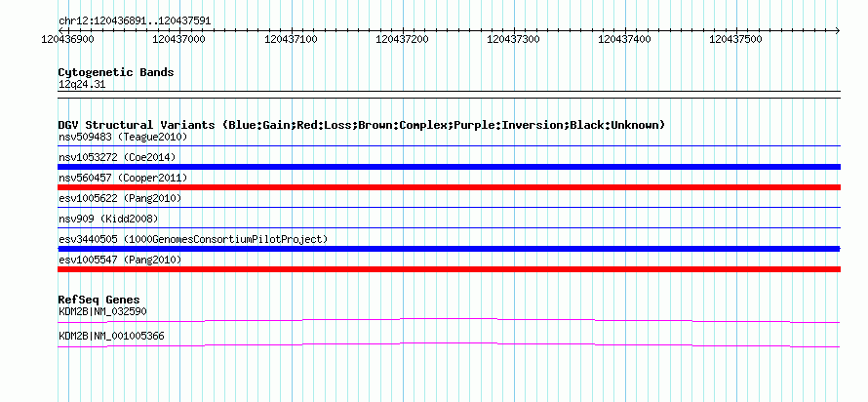Click ruler coordinate 120437400
The width and height of the screenshot is (868, 402).
pos(624,39)
